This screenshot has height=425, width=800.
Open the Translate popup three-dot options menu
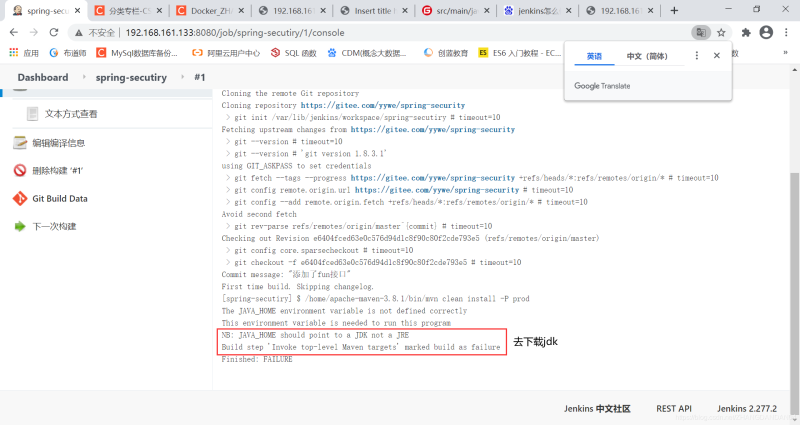click(x=697, y=56)
